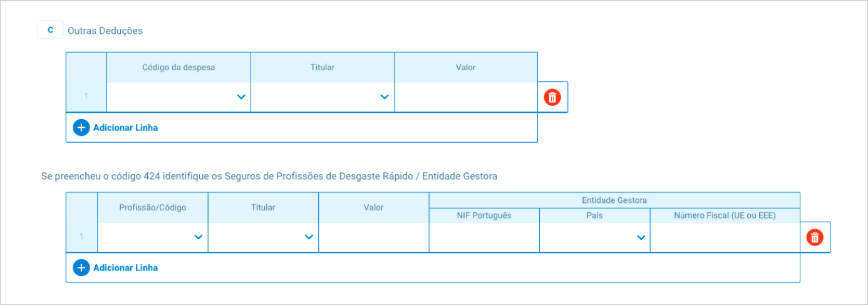This screenshot has height=305, width=868.
Task: Delete the row in Entidade Gestora table
Action: [x=815, y=237]
